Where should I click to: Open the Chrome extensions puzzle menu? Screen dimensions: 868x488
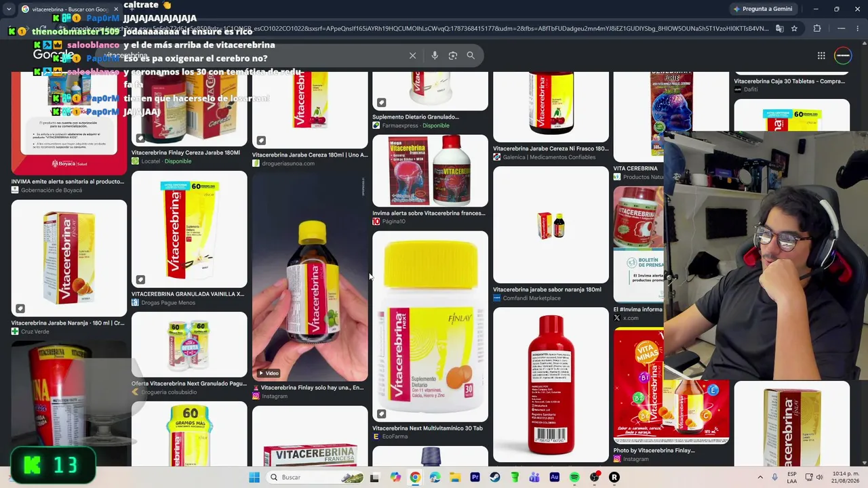pos(817,28)
